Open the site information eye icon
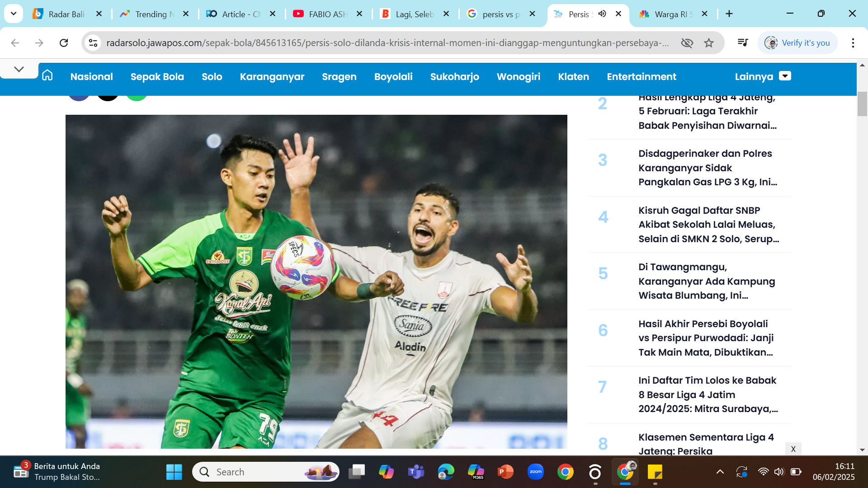Image resolution: width=868 pixels, height=488 pixels. click(x=687, y=43)
